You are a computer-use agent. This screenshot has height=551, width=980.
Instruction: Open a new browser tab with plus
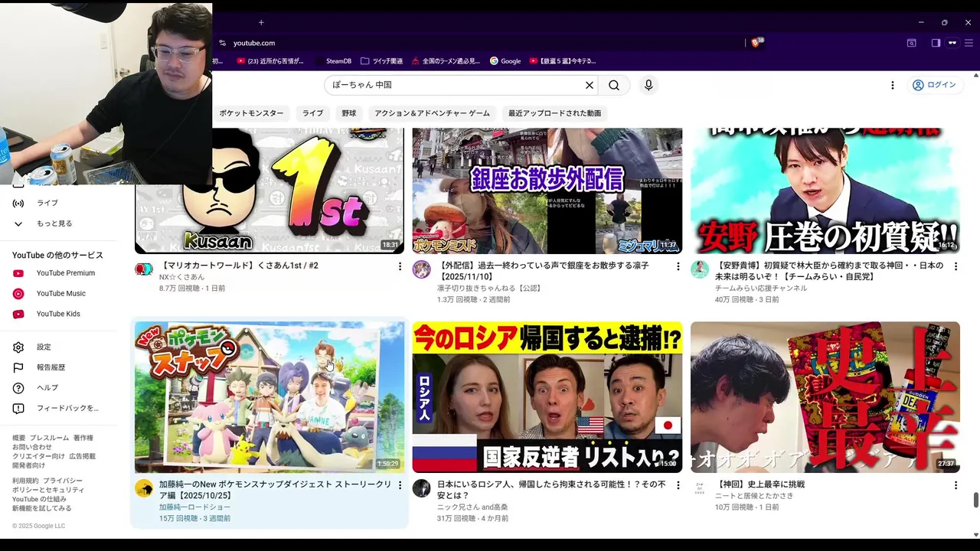pos(261,22)
